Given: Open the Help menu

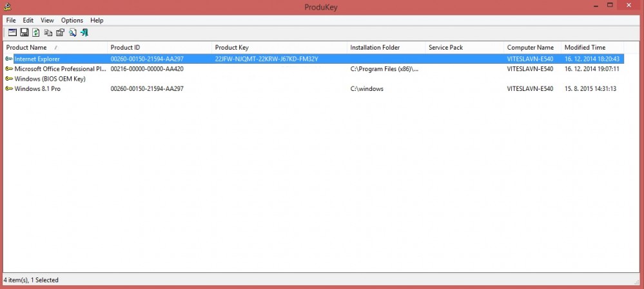Looking at the screenshot, I should tap(97, 20).
